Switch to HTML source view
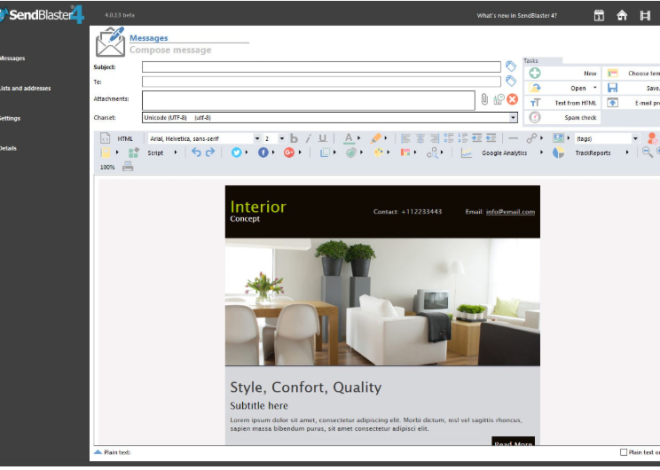 click(118, 138)
